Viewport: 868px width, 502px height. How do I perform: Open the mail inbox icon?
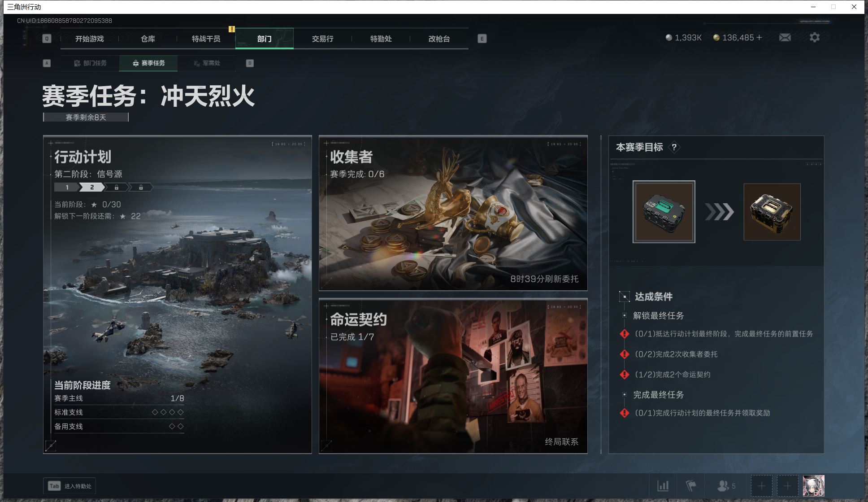pyautogui.click(x=785, y=37)
